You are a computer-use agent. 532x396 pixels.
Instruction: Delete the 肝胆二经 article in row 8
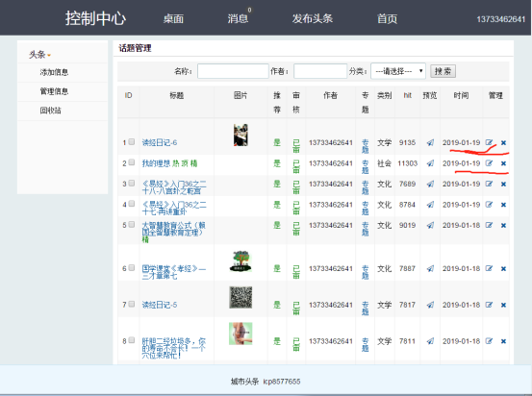(x=503, y=341)
